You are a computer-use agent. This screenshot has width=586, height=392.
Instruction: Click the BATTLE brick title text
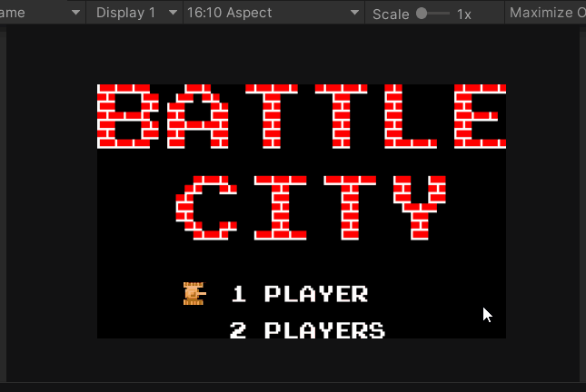tap(302, 116)
